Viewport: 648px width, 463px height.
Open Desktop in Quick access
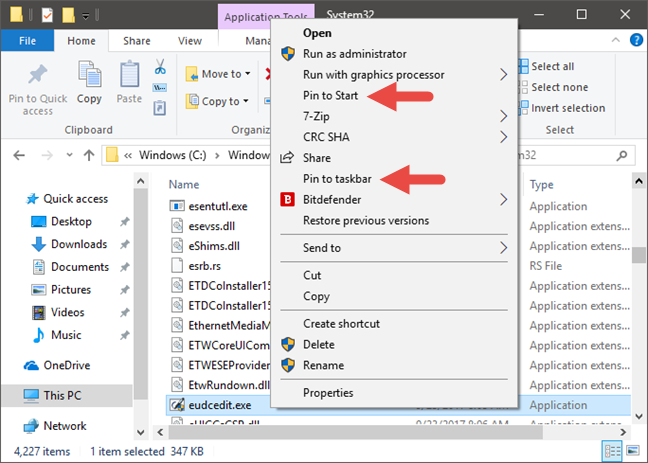(x=71, y=222)
